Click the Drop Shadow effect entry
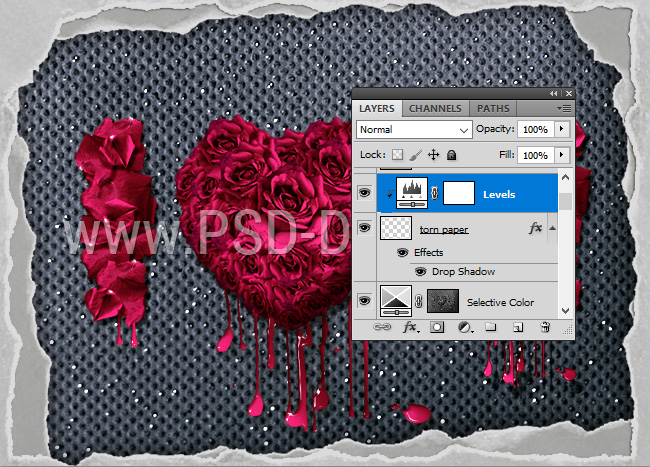Image resolution: width=650 pixels, height=467 pixels. click(x=463, y=271)
